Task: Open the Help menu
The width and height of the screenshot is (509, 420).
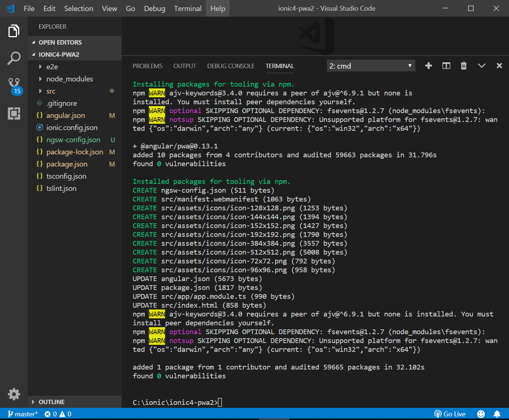Action: [x=218, y=8]
